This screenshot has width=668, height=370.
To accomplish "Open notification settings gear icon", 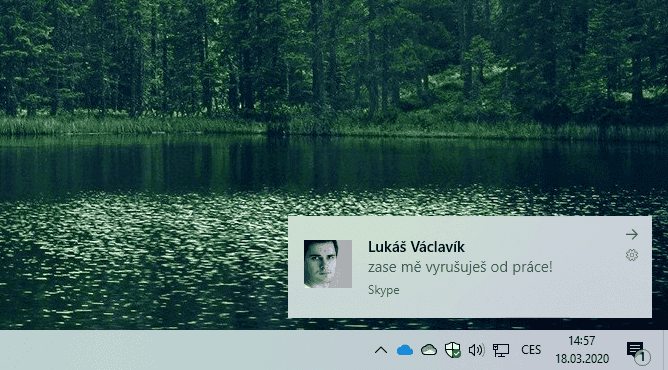I will (x=632, y=255).
